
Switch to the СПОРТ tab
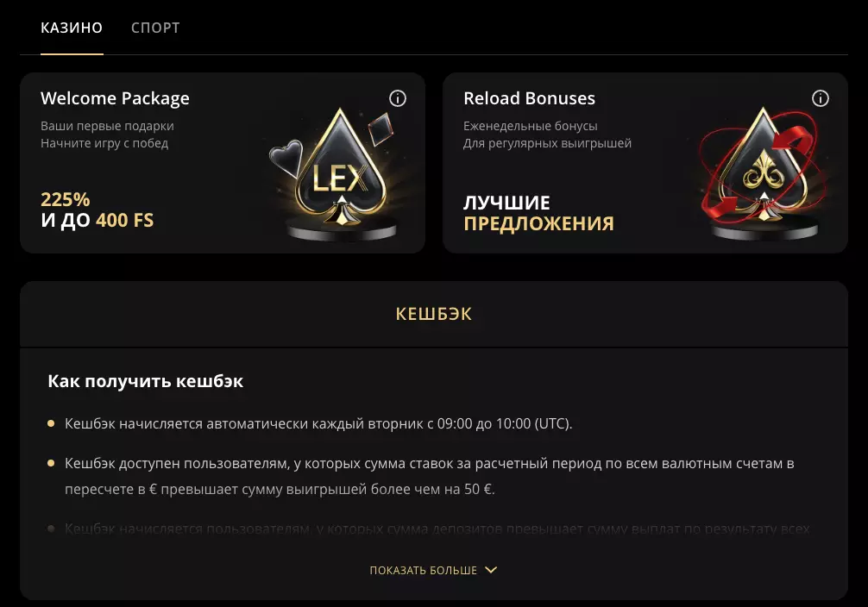click(x=154, y=28)
